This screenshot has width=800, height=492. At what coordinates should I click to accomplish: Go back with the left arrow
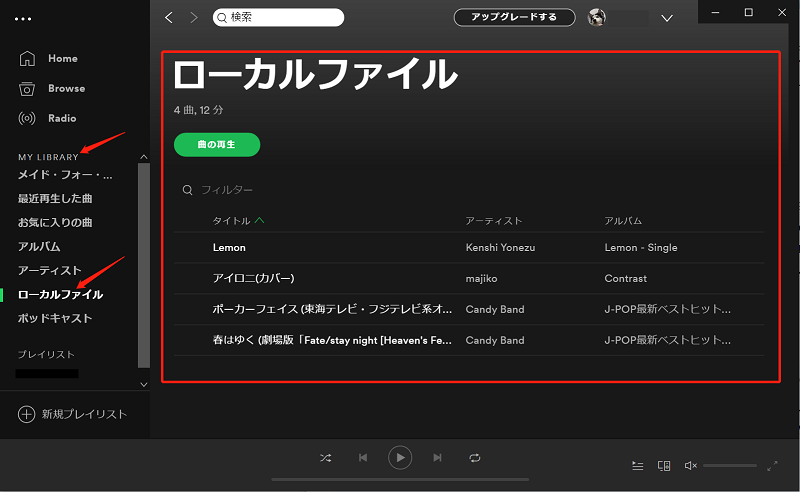click(169, 18)
